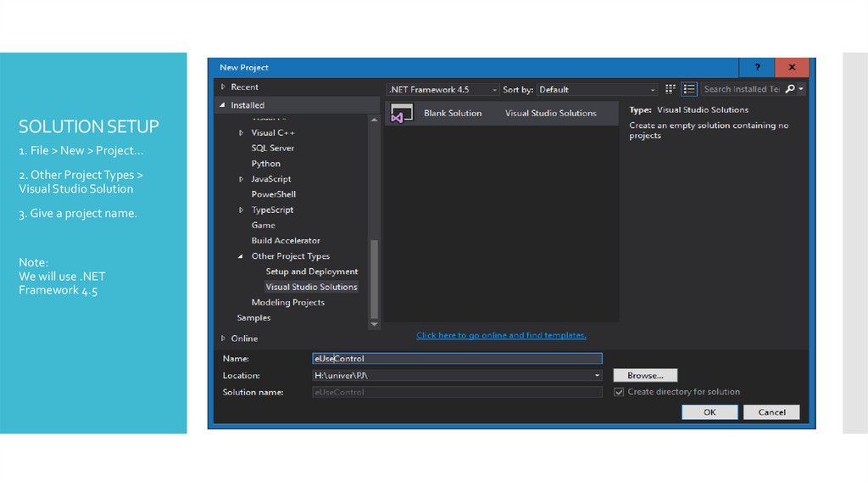The height and width of the screenshot is (487, 868).
Task: Toggle Create directory for solution checkbox
Action: tap(618, 392)
